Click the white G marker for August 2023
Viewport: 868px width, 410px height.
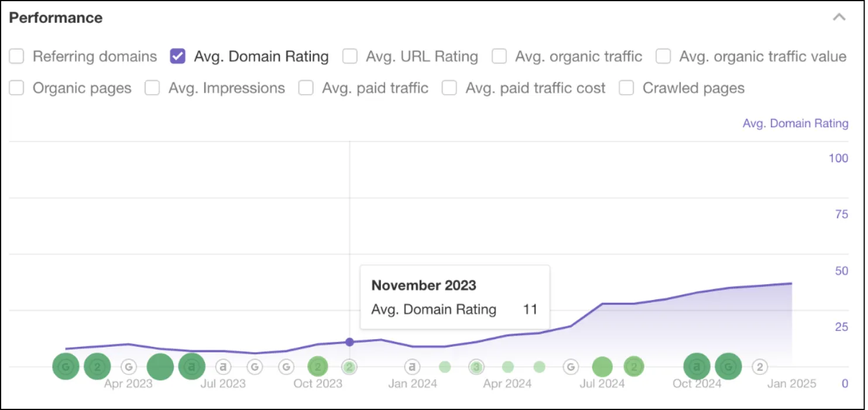coord(255,367)
